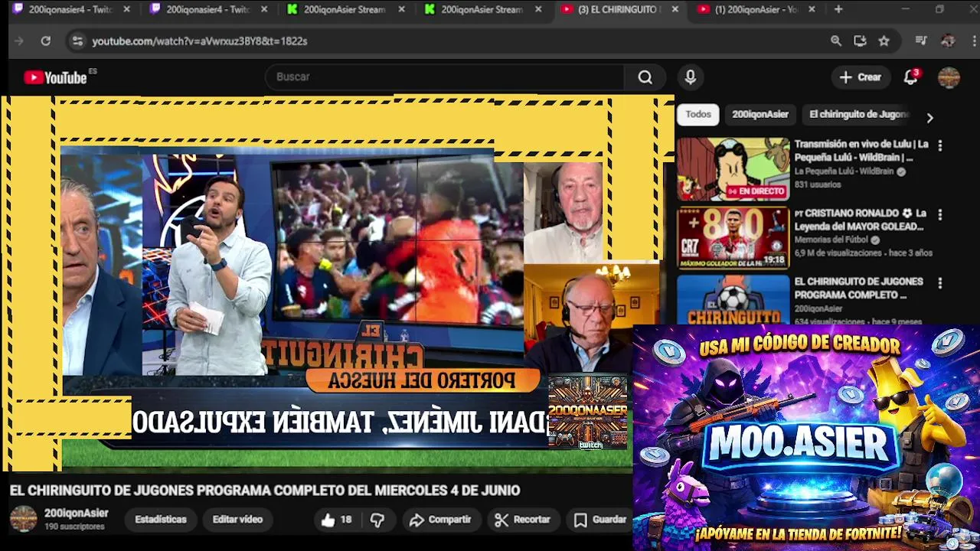
Task: Open options menu for Lulu live video
Action: [939, 145]
